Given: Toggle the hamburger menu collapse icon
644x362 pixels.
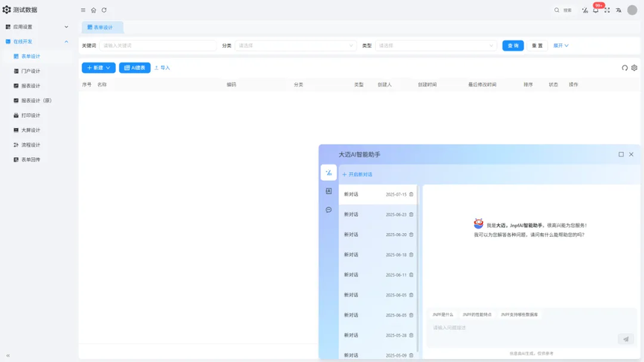Looking at the screenshot, I should (x=83, y=10).
